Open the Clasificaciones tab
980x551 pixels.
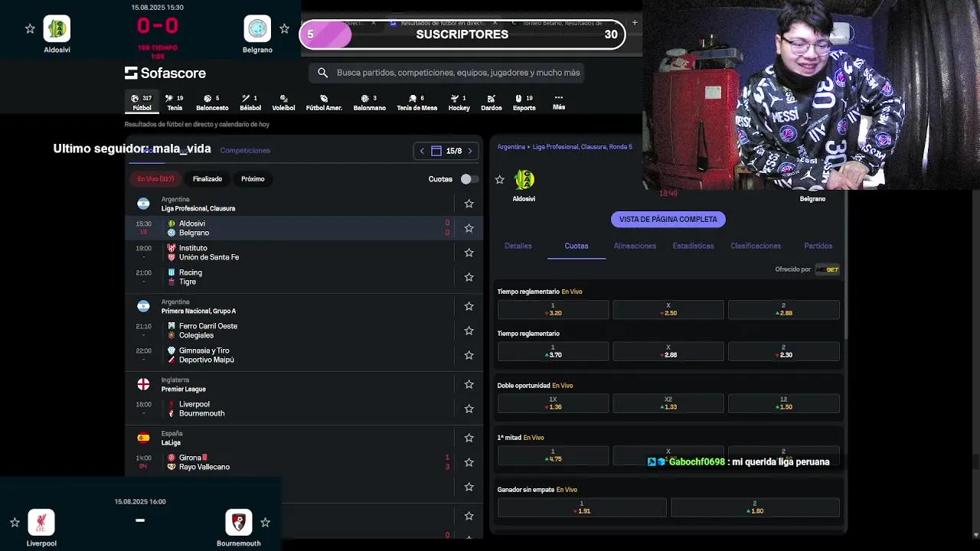(756, 246)
